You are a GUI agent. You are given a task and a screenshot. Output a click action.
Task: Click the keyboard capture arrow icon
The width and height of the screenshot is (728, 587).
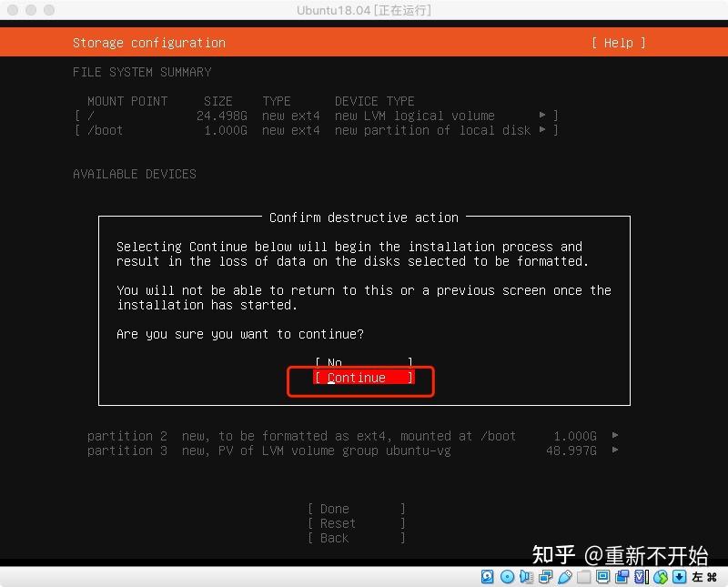(679, 577)
